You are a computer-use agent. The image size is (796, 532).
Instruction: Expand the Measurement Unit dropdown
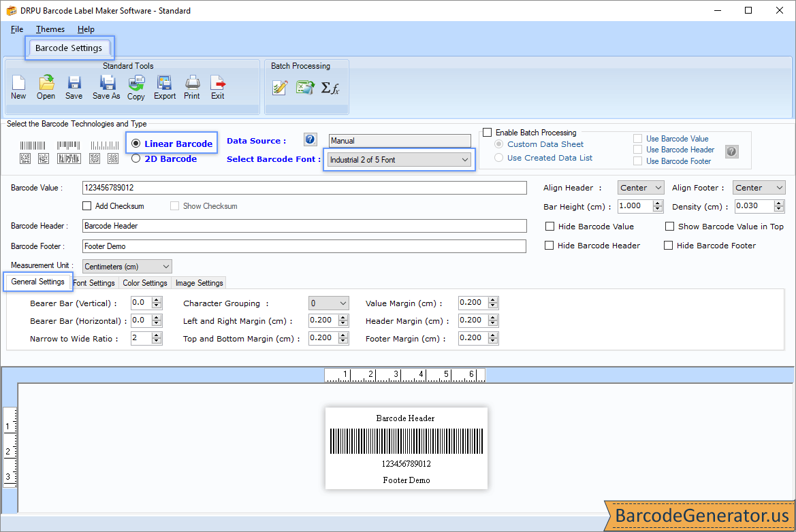[127, 266]
